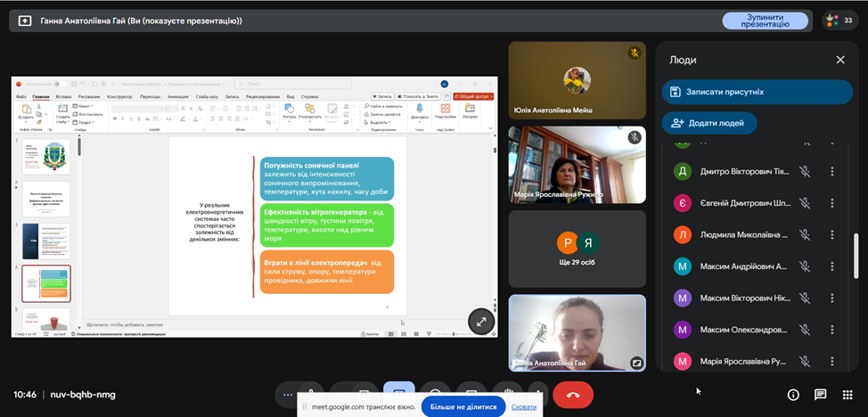
Task: Click the Сховати link
Action: coord(524,407)
